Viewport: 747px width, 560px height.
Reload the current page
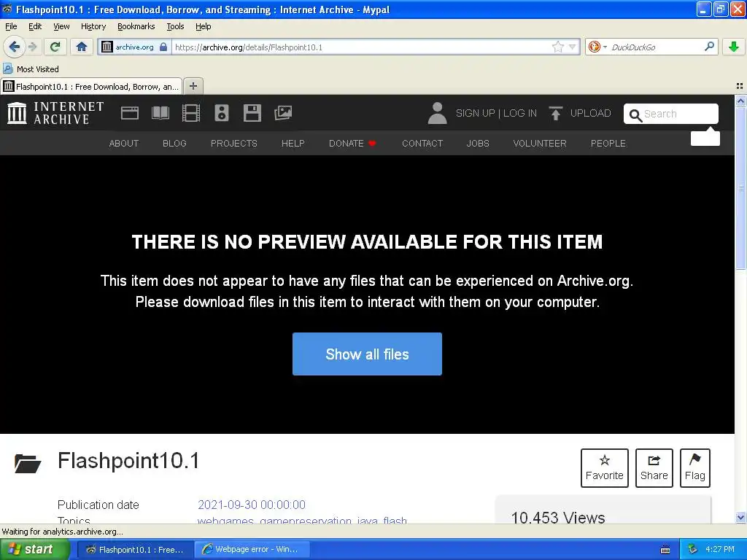coord(55,47)
